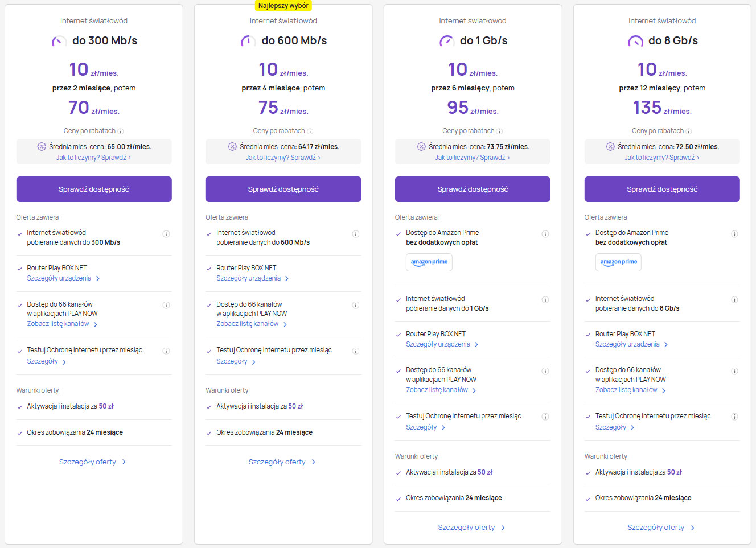Click the speedometer icon next to 'do 1 Gb/s'
756x548 pixels.
(446, 41)
